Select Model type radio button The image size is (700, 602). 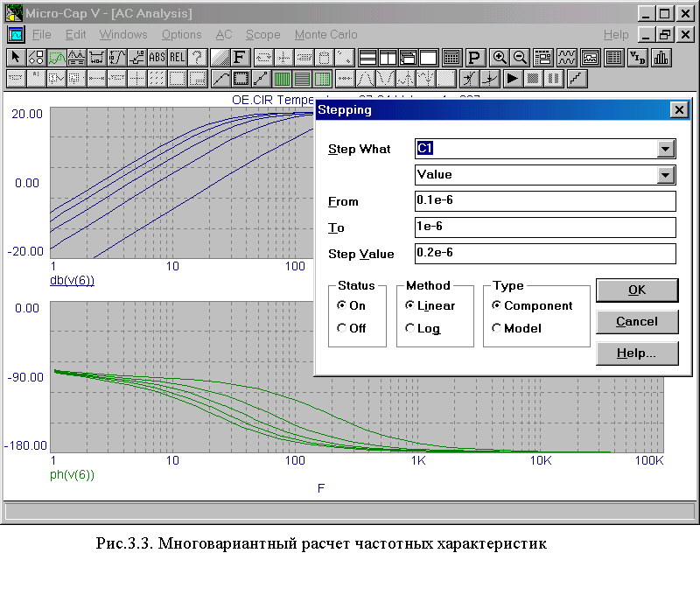tap(516, 328)
